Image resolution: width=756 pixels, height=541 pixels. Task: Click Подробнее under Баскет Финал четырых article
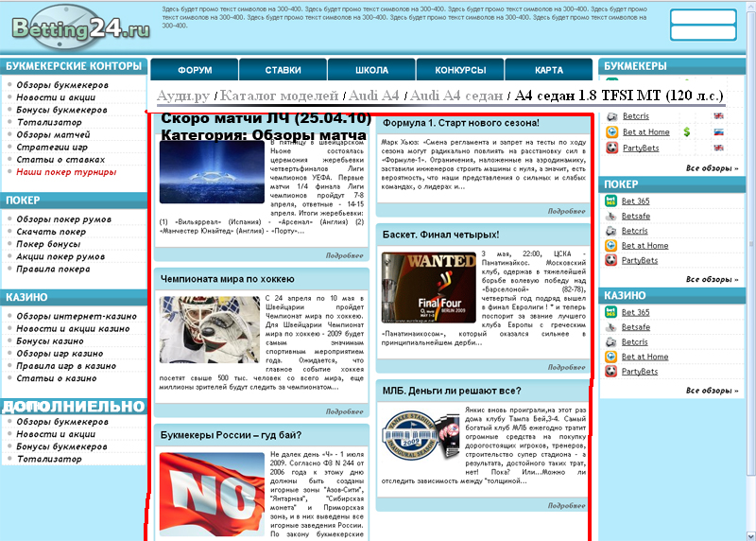(566, 367)
